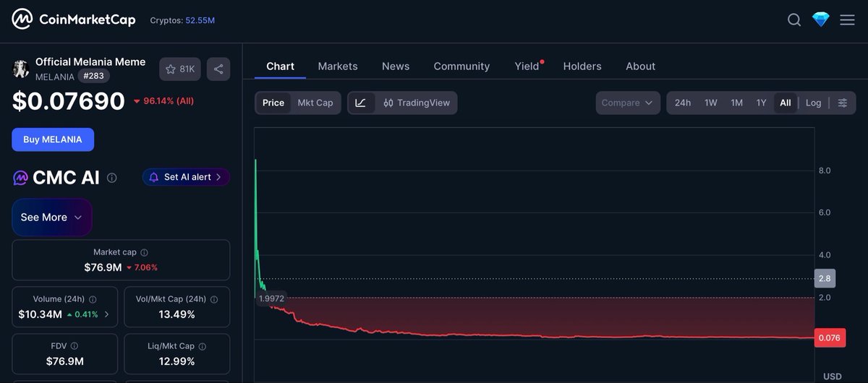Open the Volume (24h) details chevron arrow
The width and height of the screenshot is (868, 383).
point(107,314)
